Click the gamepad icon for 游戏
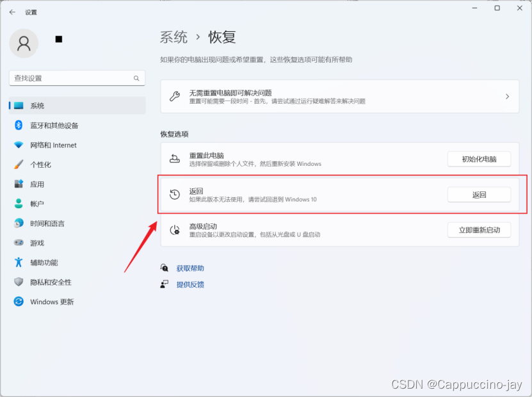Screen dimensions: 532x397 pos(19,243)
